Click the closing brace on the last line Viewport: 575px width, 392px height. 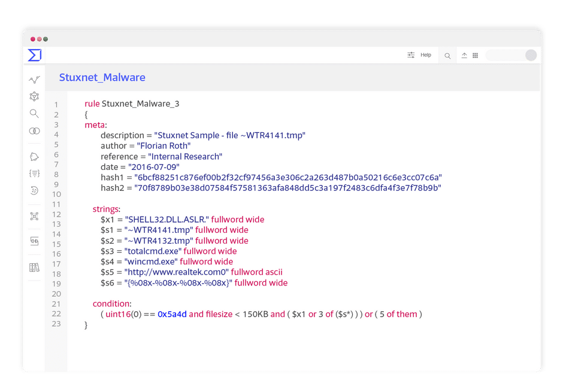point(86,325)
